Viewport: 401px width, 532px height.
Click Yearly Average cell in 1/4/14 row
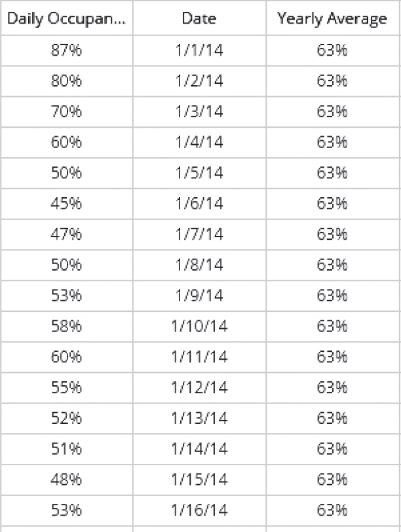332,142
